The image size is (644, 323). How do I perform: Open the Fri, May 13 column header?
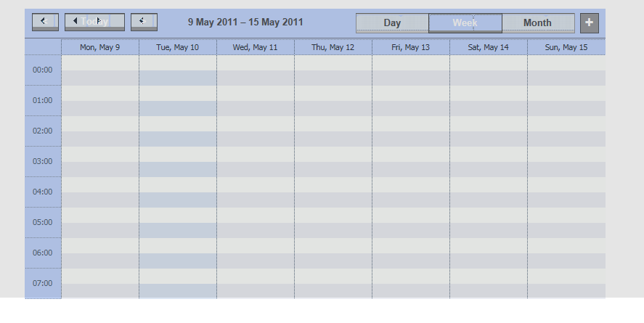click(410, 47)
